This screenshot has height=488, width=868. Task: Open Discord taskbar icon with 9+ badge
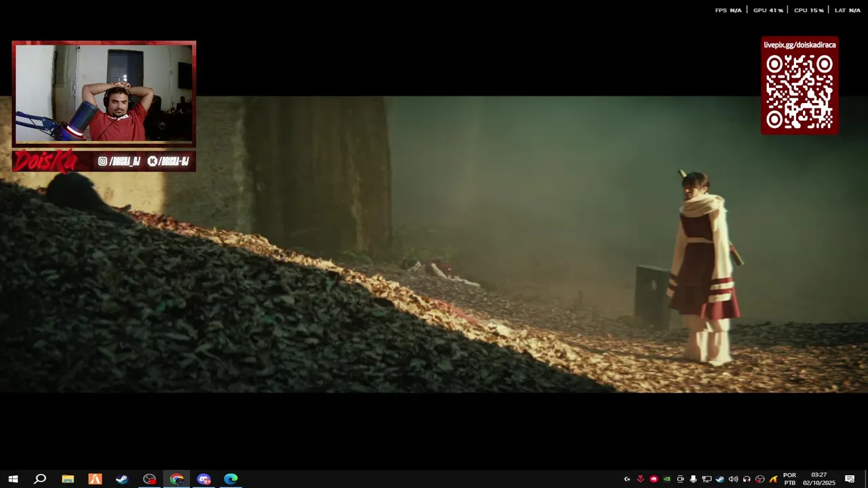pyautogui.click(x=203, y=479)
